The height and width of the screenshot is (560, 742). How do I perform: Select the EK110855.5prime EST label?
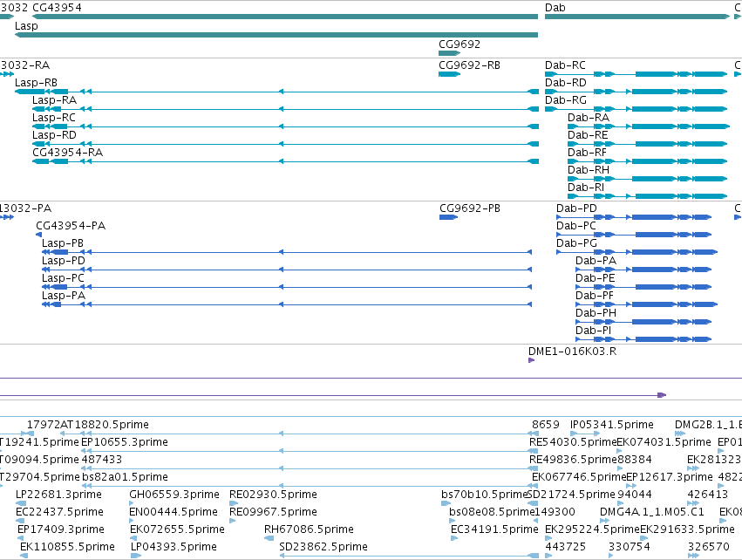(x=68, y=547)
